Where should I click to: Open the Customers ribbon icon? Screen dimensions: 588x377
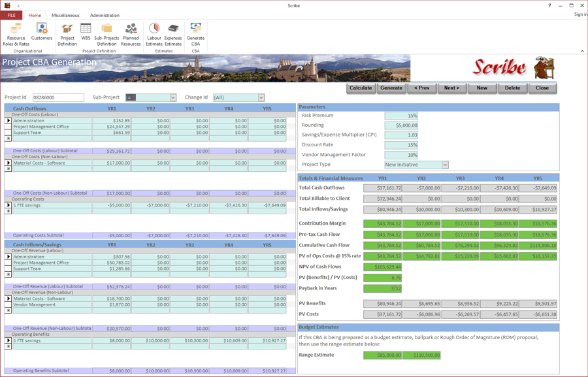(x=42, y=31)
